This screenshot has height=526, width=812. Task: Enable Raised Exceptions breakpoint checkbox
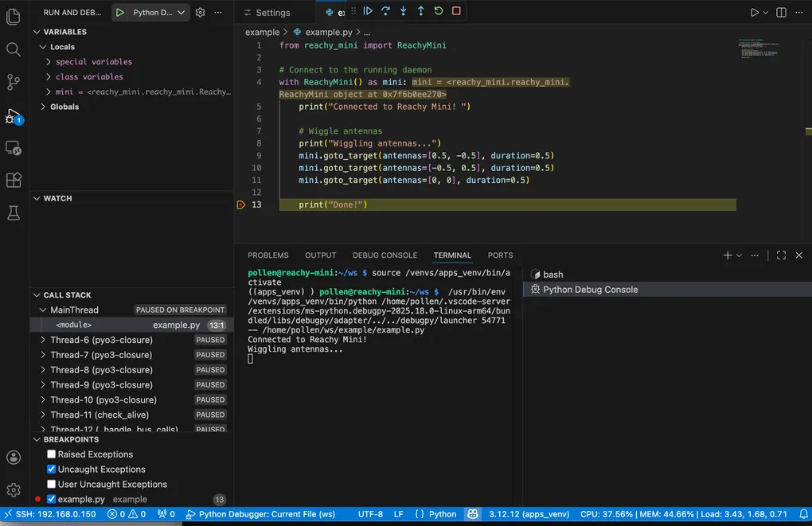click(x=52, y=454)
